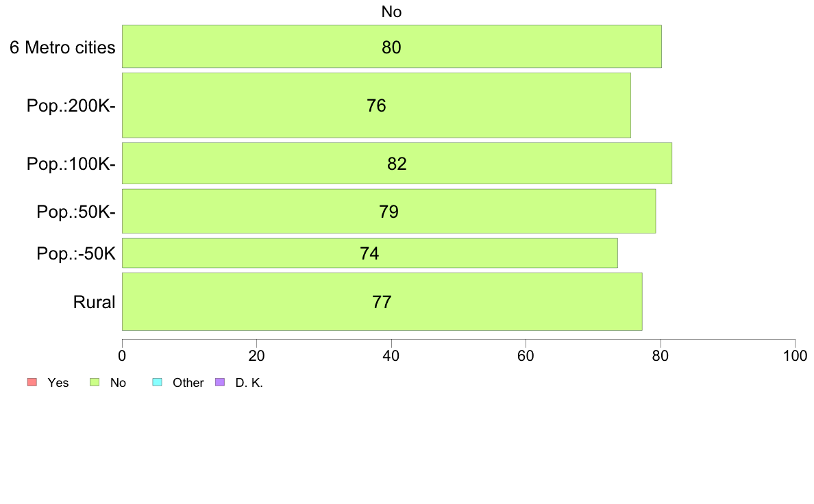Viewport: 814px width, 504px height.
Task: Click the green No legend swatch
Action: tap(95, 382)
